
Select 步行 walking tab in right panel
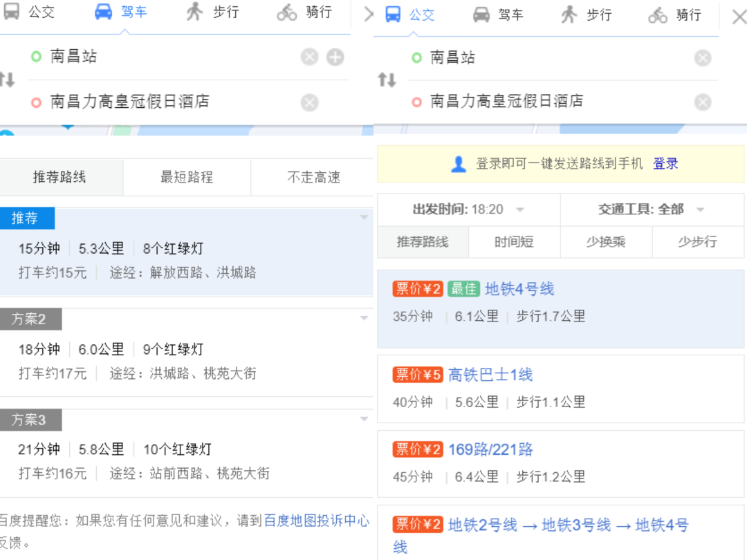click(x=586, y=15)
